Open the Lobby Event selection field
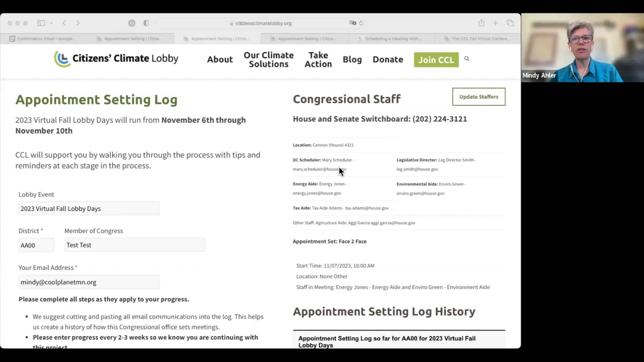The height and width of the screenshot is (362, 644). point(89,208)
